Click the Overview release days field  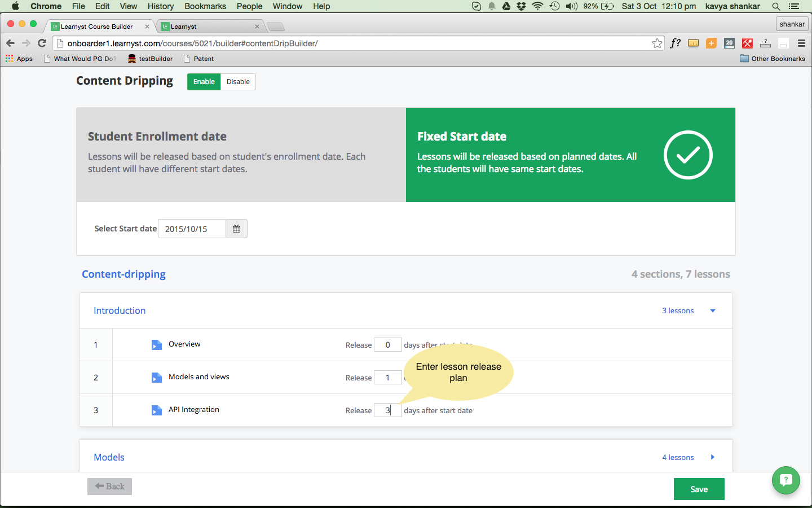pos(388,345)
